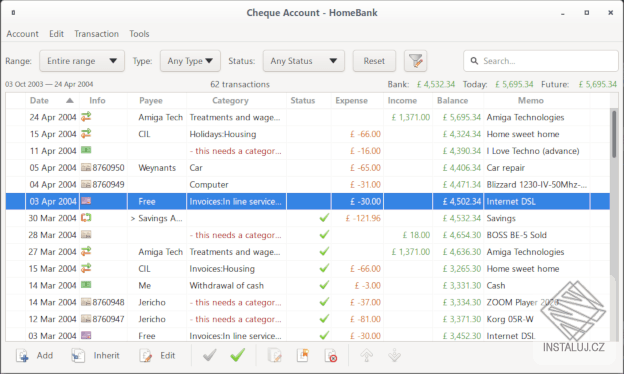The image size is (624, 374).
Task: Click cash icon on 14 Mar 2004 Me row
Action: tap(86, 285)
